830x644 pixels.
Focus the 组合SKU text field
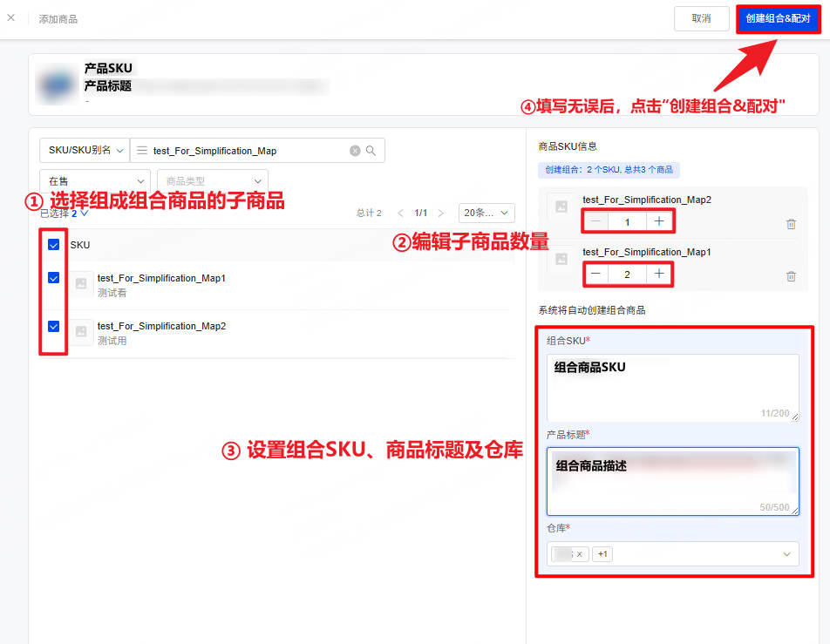[673, 388]
